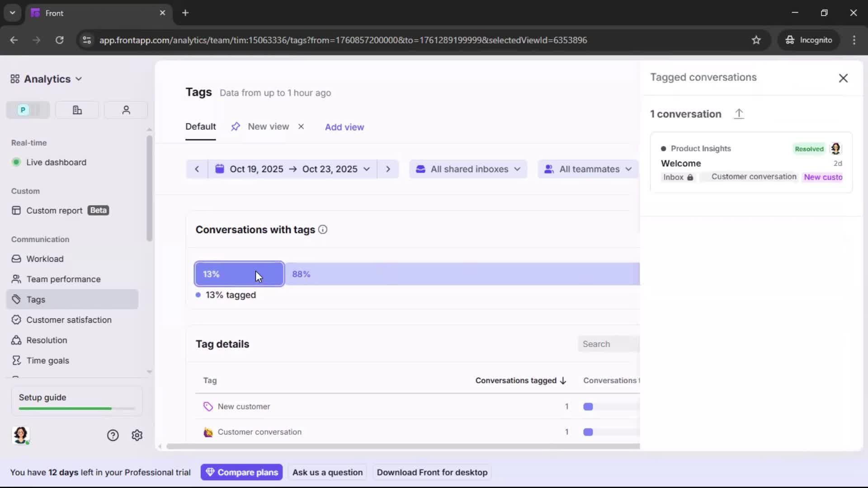This screenshot has height=488, width=868.
Task: Open settings via the gear icon
Action: [137, 435]
